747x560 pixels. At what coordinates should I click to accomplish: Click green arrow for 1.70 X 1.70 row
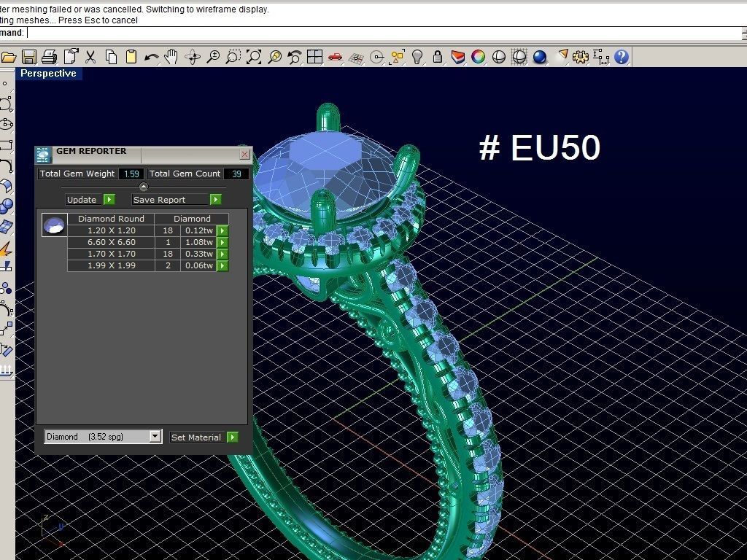click(x=222, y=254)
